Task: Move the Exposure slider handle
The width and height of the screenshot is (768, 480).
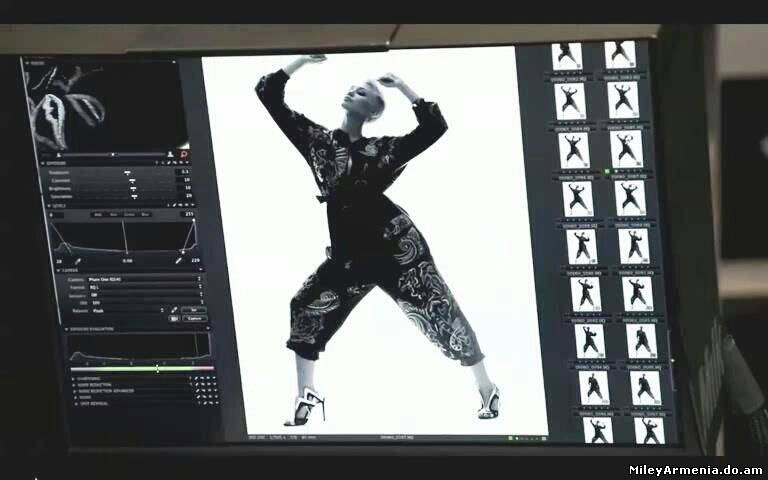Action: tap(127, 172)
